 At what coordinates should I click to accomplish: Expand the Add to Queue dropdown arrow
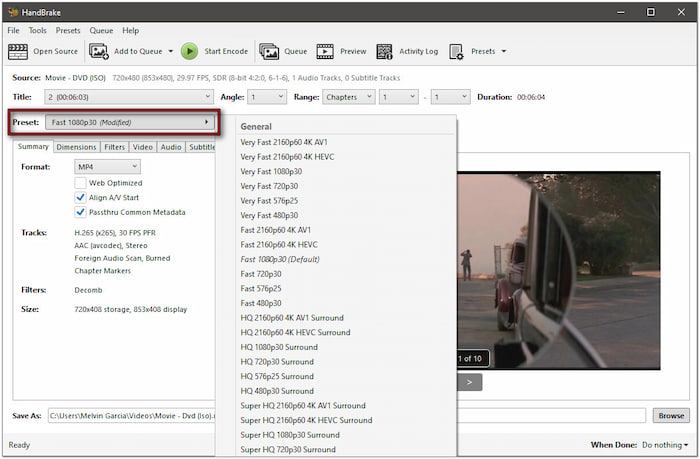(x=171, y=51)
